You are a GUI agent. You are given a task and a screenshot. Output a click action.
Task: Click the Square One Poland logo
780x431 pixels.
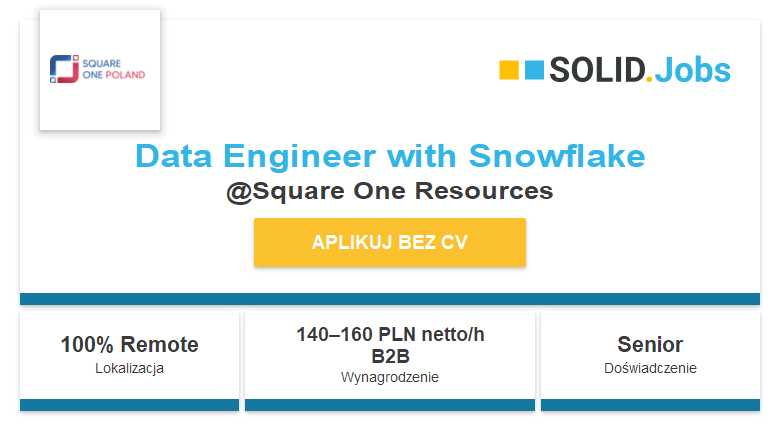pyautogui.click(x=100, y=69)
